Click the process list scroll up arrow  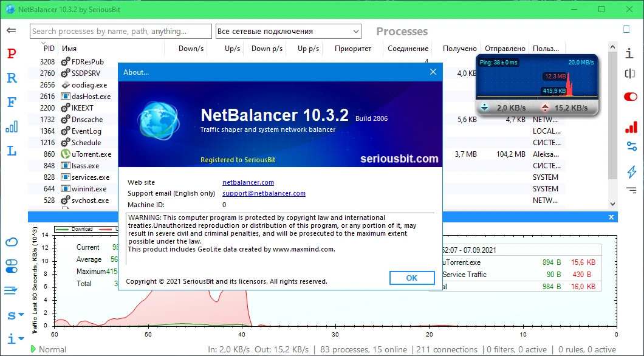[613, 47]
